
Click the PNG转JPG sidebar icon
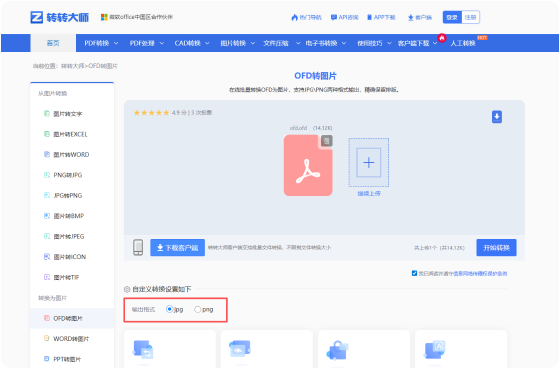coord(47,175)
